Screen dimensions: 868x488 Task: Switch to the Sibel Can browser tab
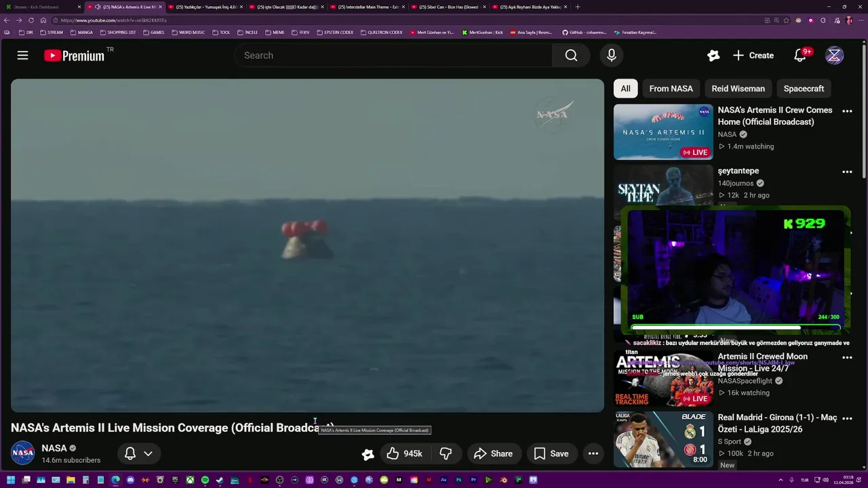[449, 7]
